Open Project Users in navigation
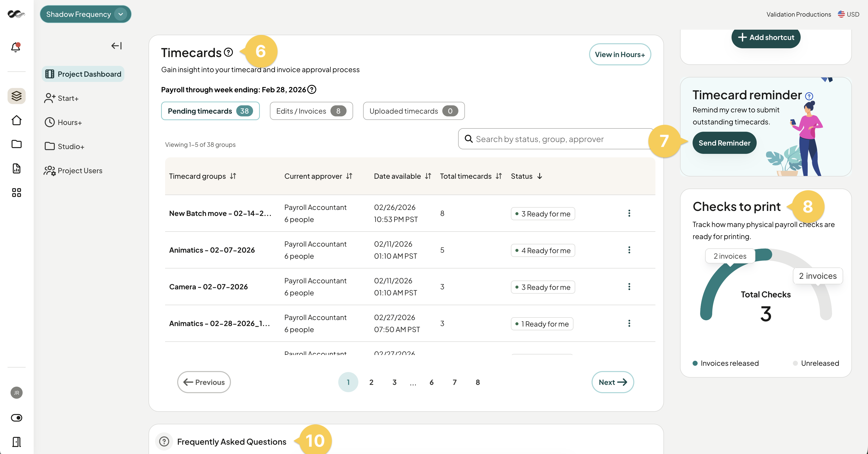Viewport: 868px width, 454px height. pyautogui.click(x=73, y=170)
